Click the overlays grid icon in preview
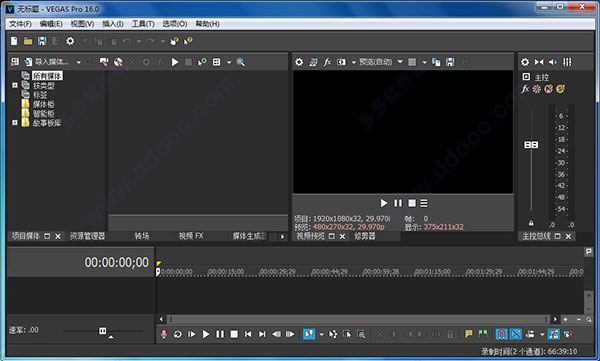 coord(412,62)
